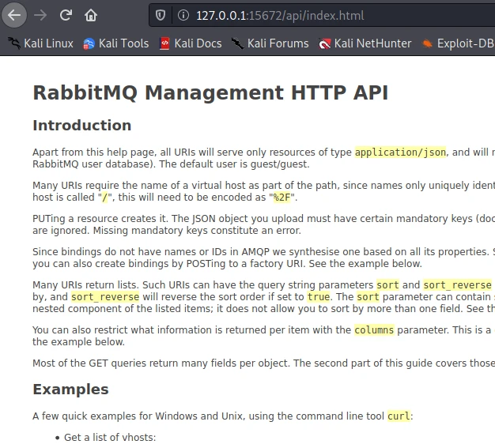Click the Examples heading
The height and width of the screenshot is (448, 495).
(70, 390)
